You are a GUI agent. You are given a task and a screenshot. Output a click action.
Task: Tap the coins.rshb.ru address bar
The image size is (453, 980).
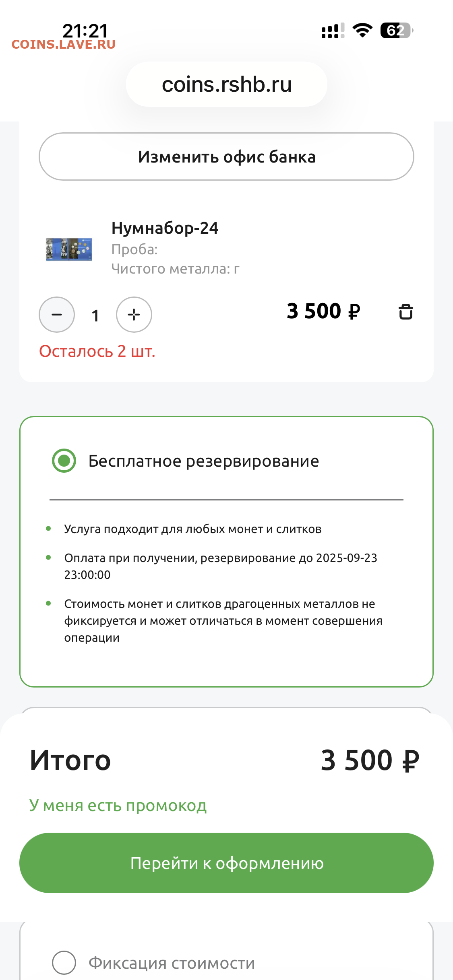click(x=226, y=84)
